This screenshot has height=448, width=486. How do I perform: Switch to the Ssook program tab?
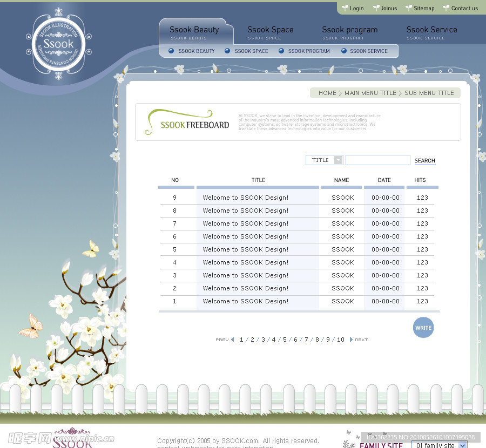coord(350,30)
